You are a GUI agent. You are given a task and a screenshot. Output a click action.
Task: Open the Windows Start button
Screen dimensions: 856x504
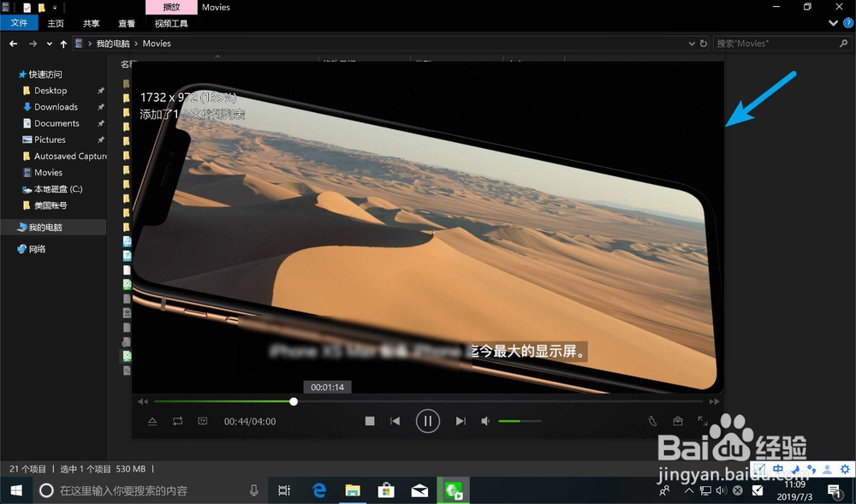(16, 490)
